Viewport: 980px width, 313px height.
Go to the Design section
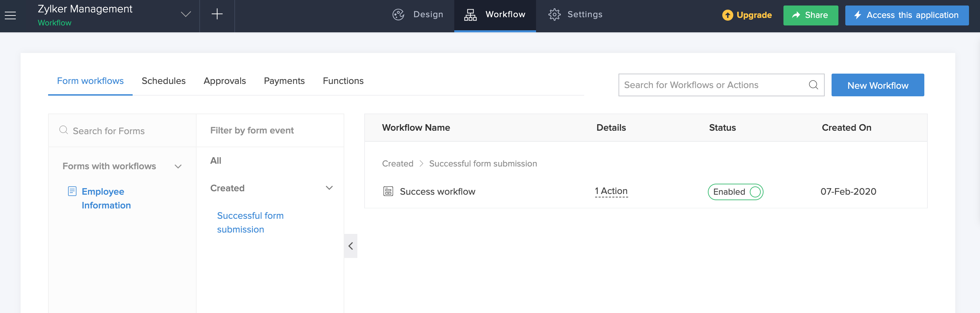coord(418,14)
